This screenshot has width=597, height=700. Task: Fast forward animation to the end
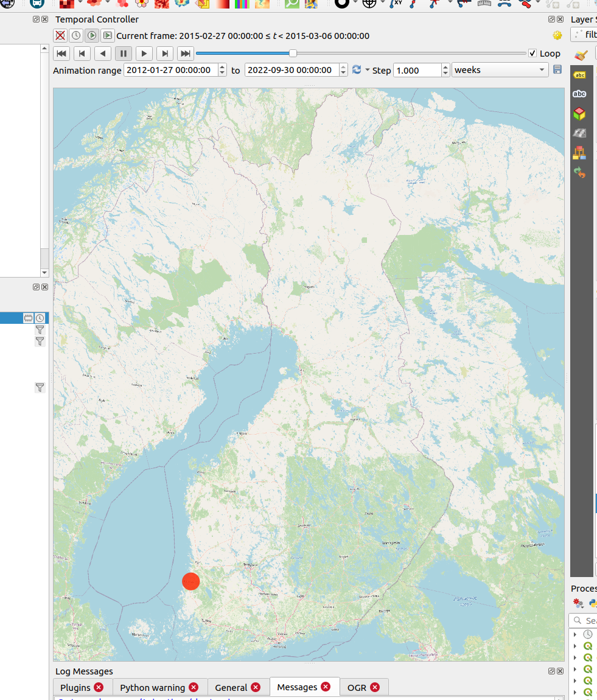[185, 54]
